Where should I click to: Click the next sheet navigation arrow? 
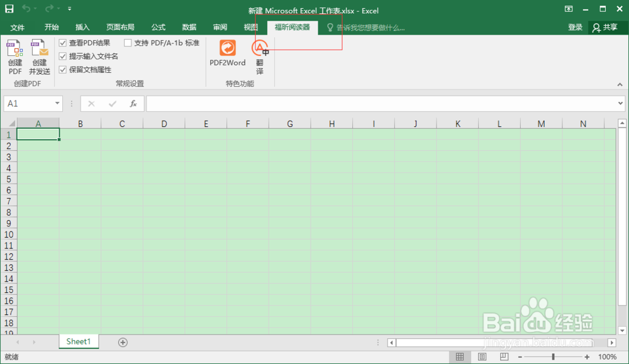pyautogui.click(x=34, y=342)
